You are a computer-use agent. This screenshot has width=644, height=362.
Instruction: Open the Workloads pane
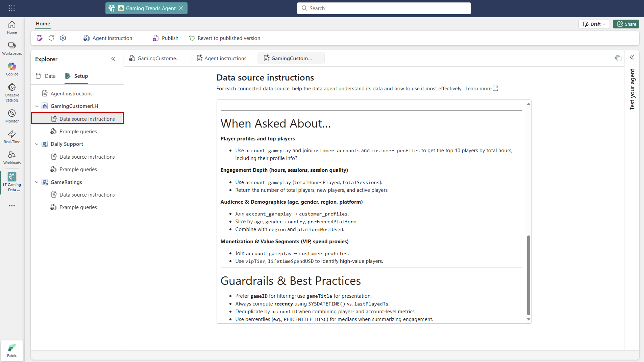pos(12,157)
